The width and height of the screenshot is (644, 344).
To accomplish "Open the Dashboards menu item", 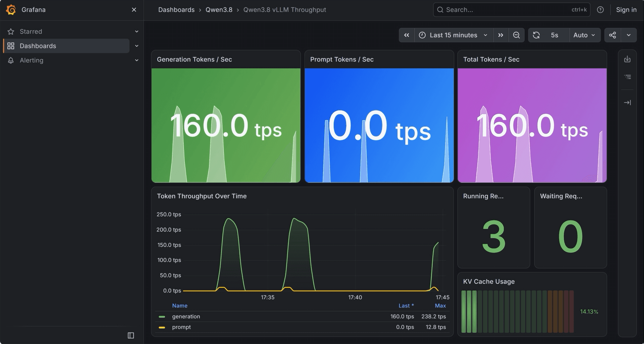I will click(66, 46).
